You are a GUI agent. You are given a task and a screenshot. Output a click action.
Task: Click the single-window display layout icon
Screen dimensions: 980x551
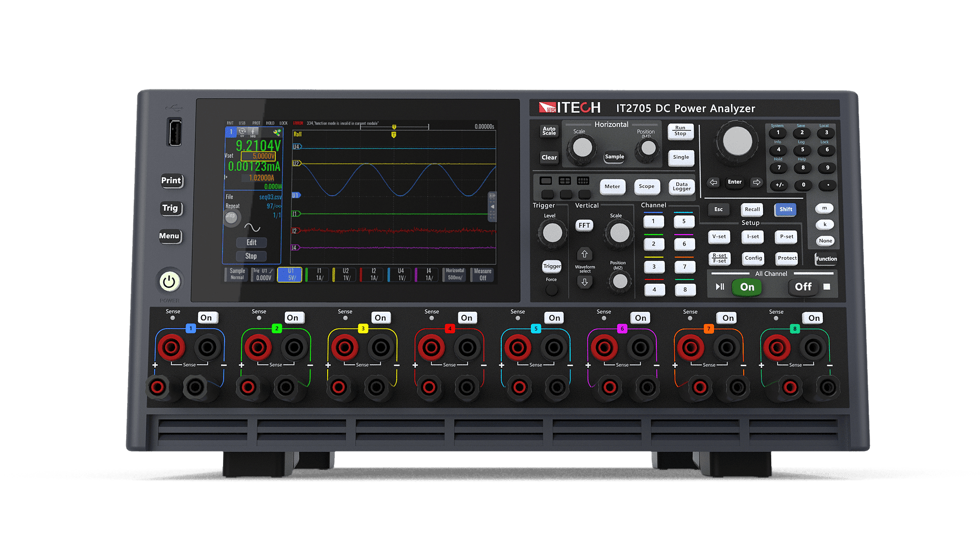pyautogui.click(x=546, y=181)
